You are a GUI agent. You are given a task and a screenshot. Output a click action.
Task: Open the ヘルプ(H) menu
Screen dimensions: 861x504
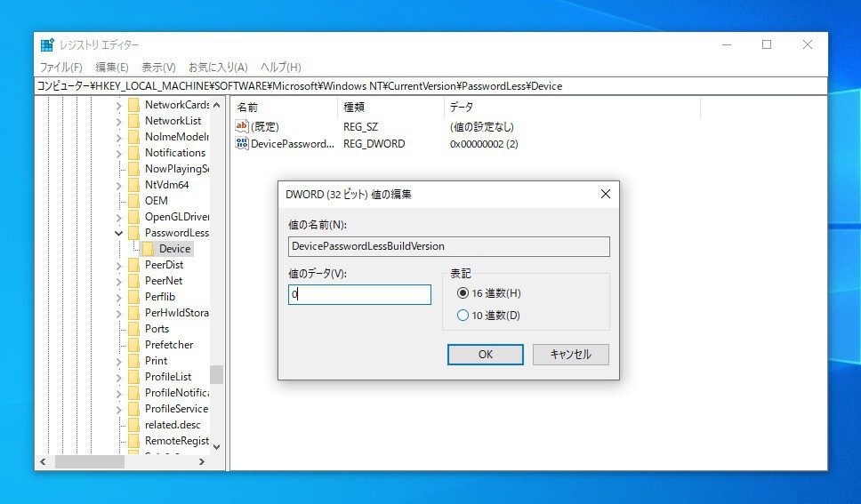[x=280, y=67]
